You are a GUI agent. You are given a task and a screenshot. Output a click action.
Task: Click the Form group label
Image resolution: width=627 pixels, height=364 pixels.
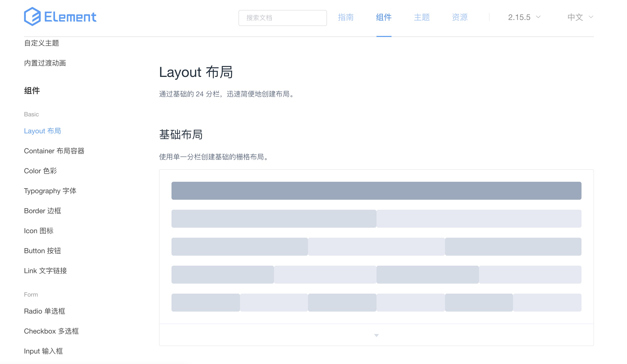point(31,295)
